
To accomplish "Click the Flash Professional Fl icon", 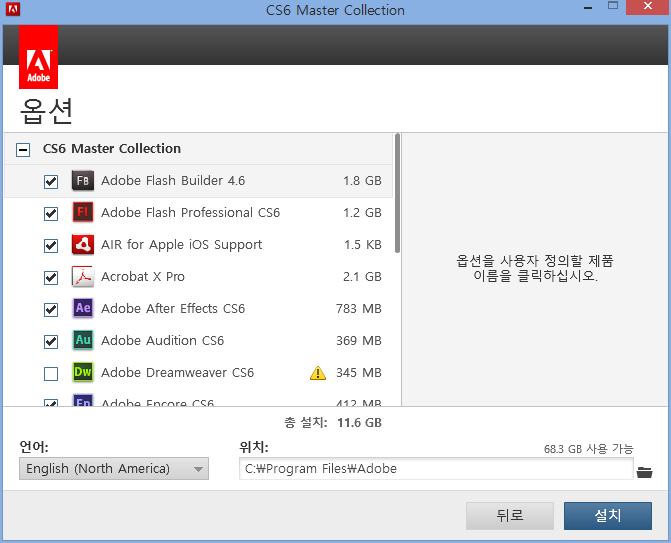I will click(x=83, y=212).
